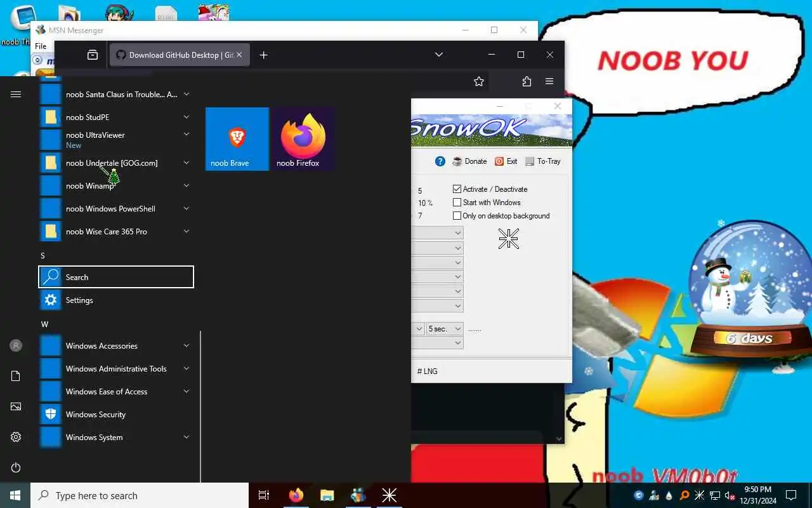812x508 pixels.
Task: Expand the Windows Accessories folder
Action: click(x=187, y=345)
